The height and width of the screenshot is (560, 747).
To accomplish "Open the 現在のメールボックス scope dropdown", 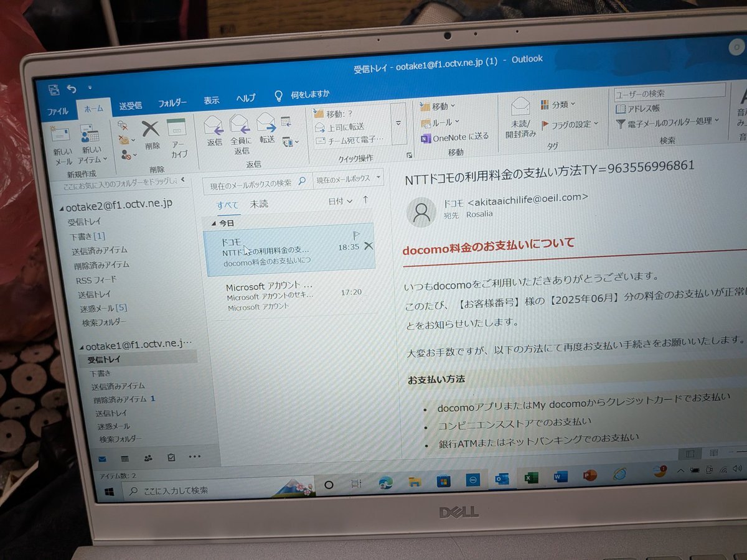I will 349,179.
